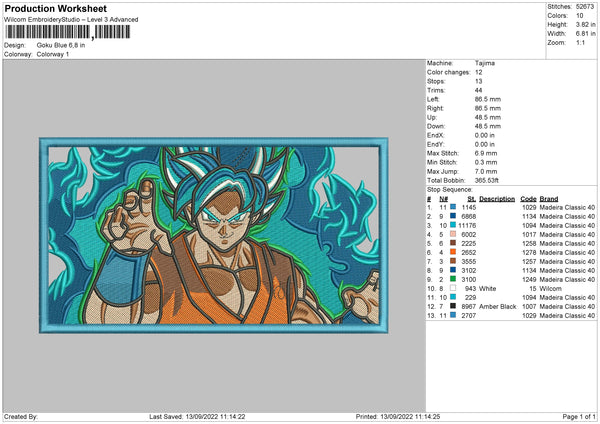Screen dimensions: 600x424
Task: Click code 1017 in the stop sequence
Action: click(529, 234)
